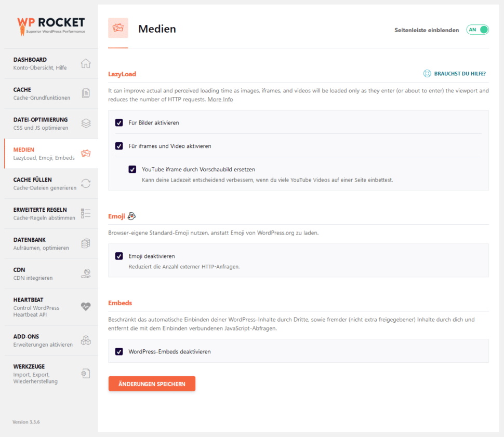Viewport: 504px width, 437px height.
Task: Click Version 3.3.6 text
Action: tap(26, 422)
